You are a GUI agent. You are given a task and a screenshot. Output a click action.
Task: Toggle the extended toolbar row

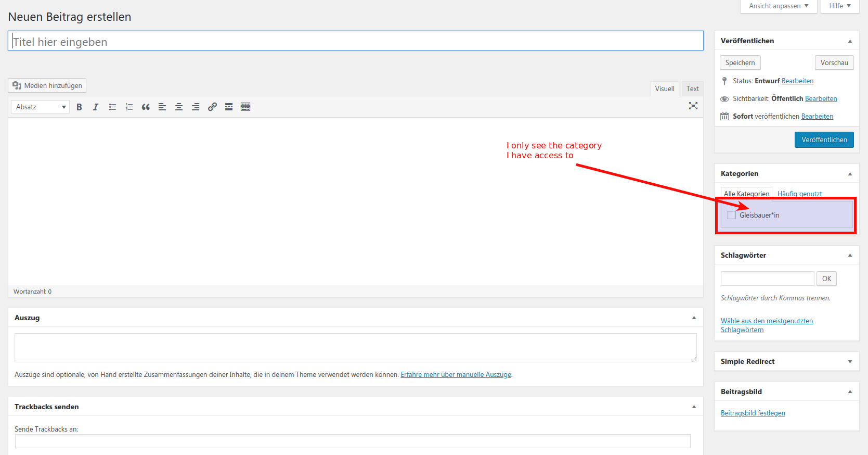click(245, 107)
